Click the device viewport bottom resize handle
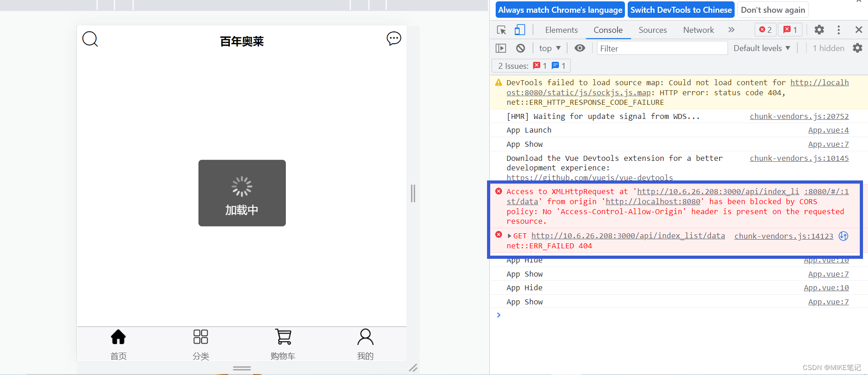Viewport: 868px width, 375px height. pyautogui.click(x=242, y=368)
